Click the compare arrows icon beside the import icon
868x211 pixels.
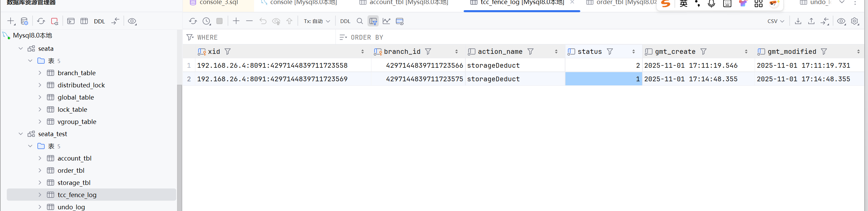pos(825,21)
